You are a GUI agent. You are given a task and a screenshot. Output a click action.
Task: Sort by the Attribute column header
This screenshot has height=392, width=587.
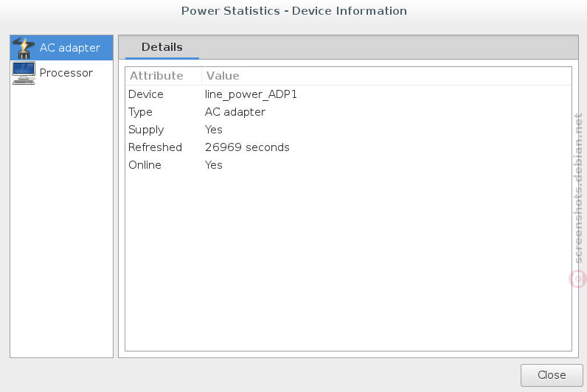tap(163, 76)
